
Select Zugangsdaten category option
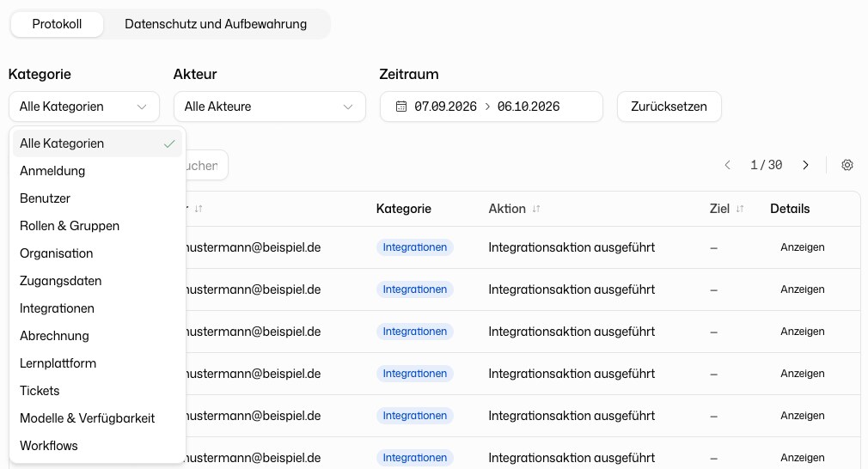pyautogui.click(x=97, y=280)
